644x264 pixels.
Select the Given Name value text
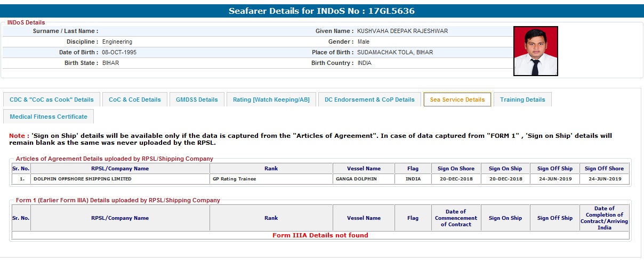402,31
